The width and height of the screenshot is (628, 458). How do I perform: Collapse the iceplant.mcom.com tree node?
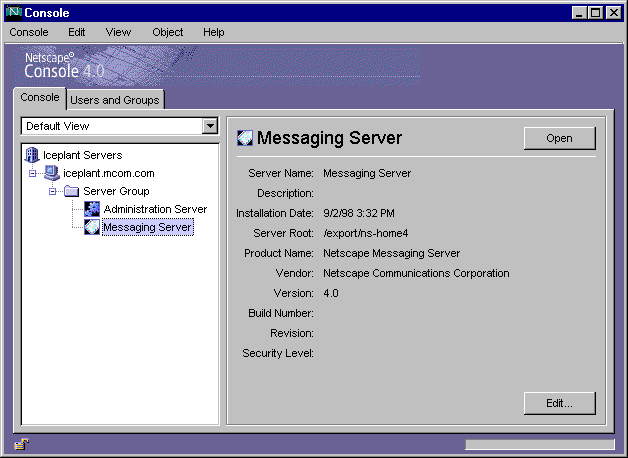click(32, 173)
